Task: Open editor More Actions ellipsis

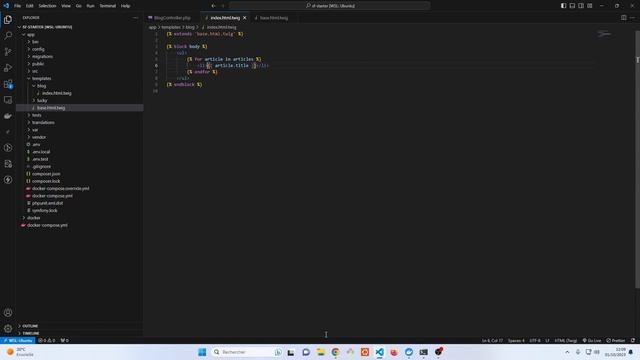Action: pos(632,18)
